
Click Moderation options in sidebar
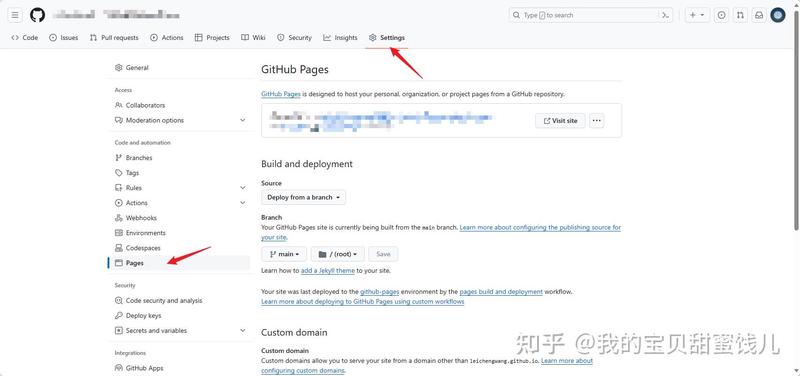pos(155,120)
